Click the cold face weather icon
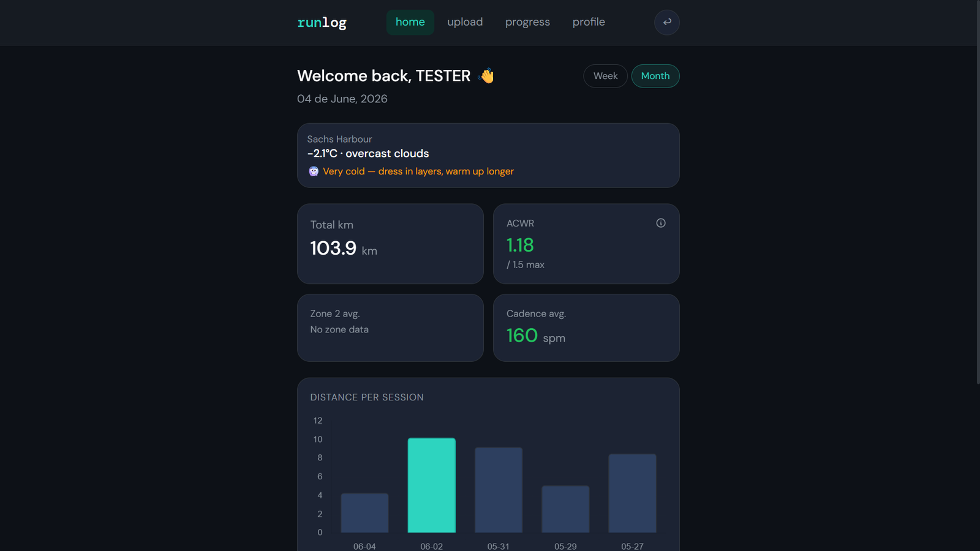This screenshot has height=551, width=980. [314, 171]
